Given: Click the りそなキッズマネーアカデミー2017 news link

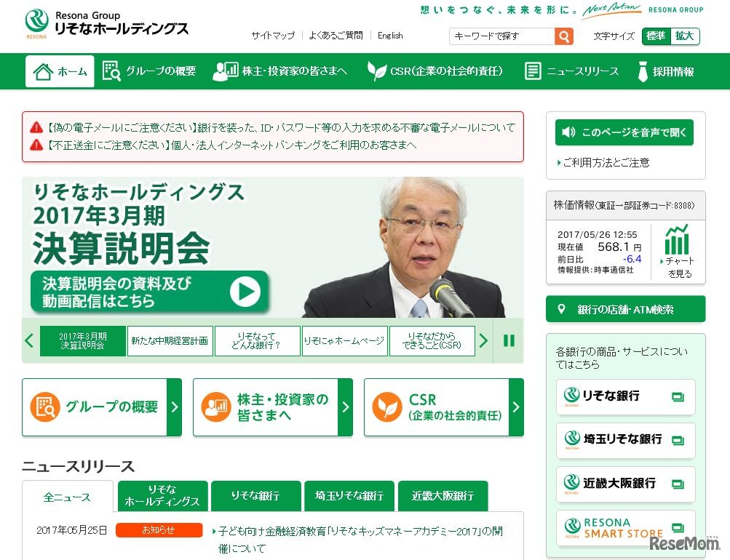Looking at the screenshot, I should [x=357, y=530].
